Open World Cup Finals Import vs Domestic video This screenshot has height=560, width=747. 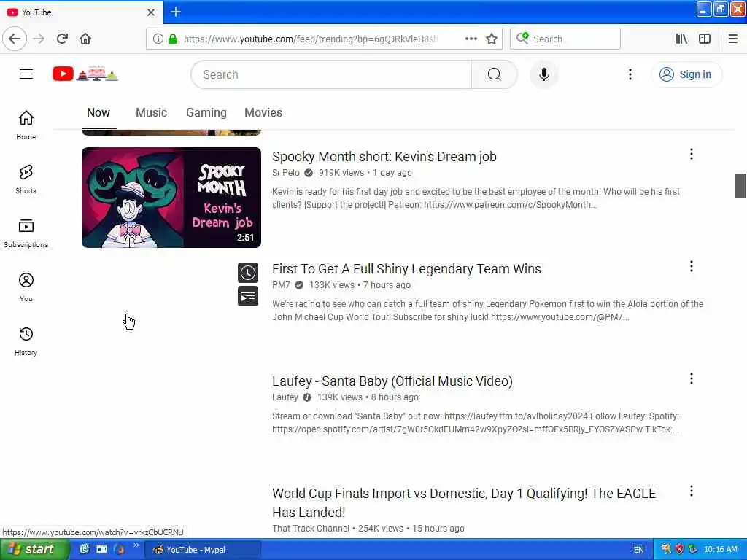click(463, 502)
